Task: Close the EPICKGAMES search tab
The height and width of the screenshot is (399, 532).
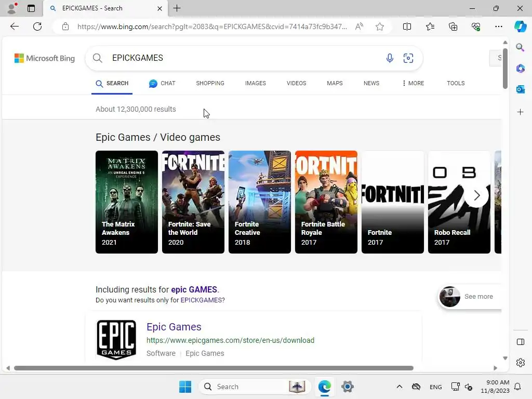Action: [159, 8]
